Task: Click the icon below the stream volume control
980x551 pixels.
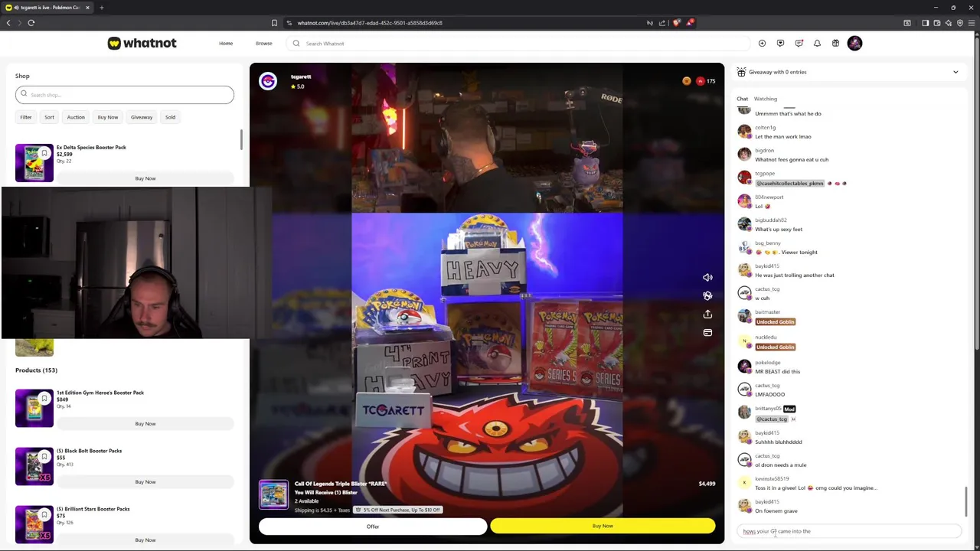Action: [707, 296]
